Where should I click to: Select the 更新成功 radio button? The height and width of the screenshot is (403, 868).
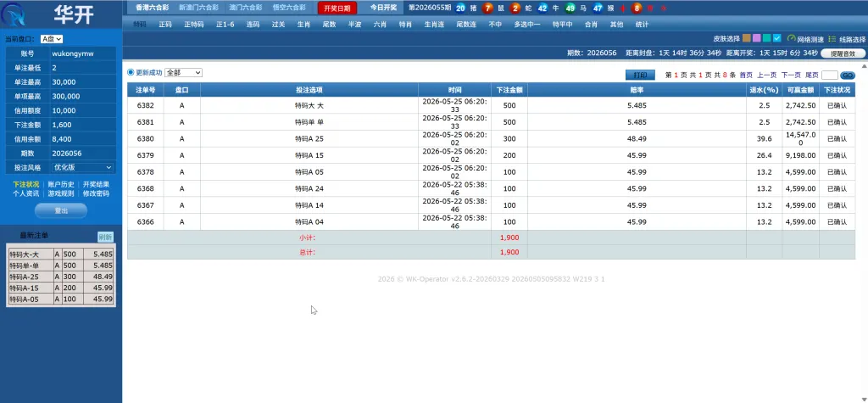[x=131, y=72]
